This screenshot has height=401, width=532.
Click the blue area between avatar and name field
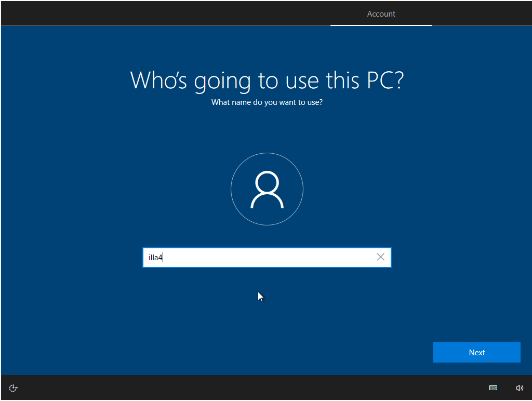267,236
